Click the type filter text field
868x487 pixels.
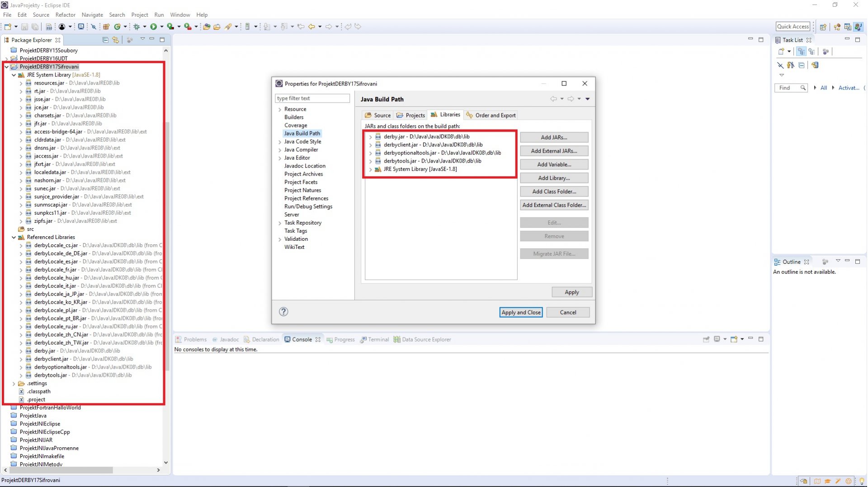point(312,98)
